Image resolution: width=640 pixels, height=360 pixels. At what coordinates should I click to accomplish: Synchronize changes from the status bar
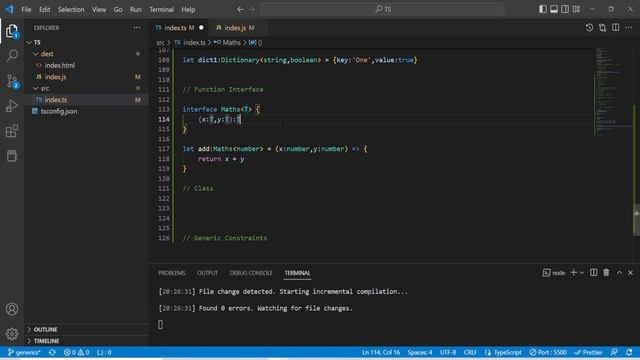click(x=52, y=352)
